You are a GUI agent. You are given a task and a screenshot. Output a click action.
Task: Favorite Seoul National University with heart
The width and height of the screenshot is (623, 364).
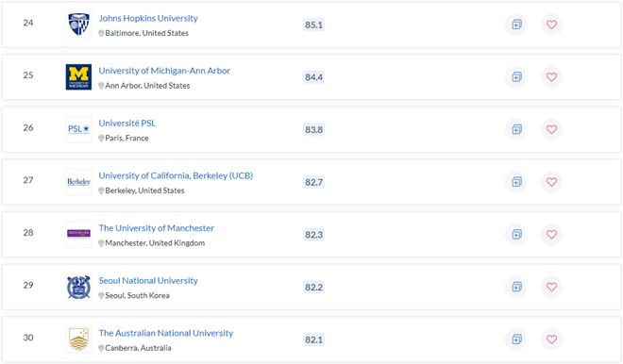(551, 287)
